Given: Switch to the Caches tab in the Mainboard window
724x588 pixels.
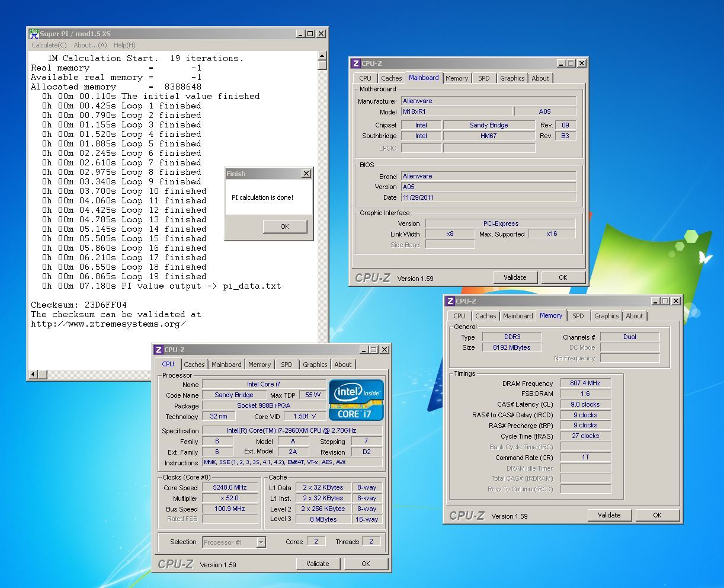Looking at the screenshot, I should (391, 78).
